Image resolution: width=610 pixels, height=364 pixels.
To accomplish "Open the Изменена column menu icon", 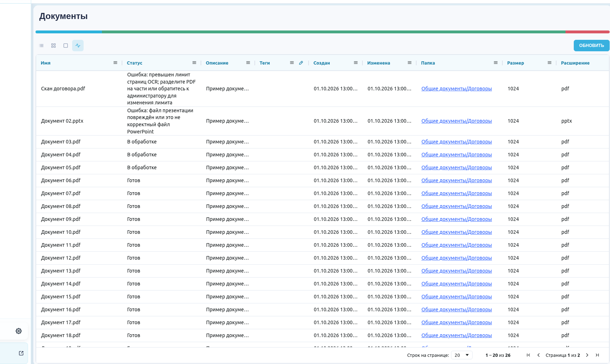I will [409, 63].
